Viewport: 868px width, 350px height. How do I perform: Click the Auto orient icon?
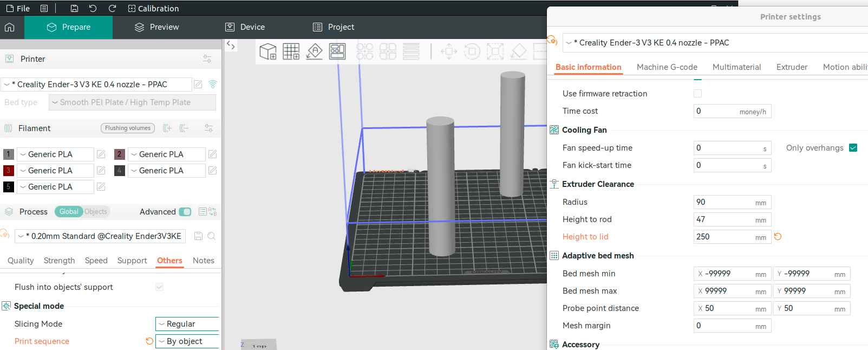pos(315,51)
